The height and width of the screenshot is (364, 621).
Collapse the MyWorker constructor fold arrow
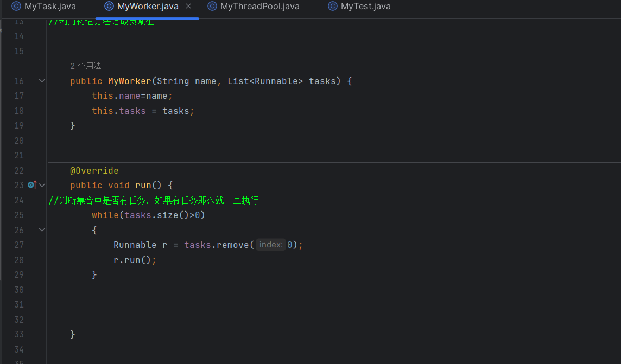(x=42, y=81)
